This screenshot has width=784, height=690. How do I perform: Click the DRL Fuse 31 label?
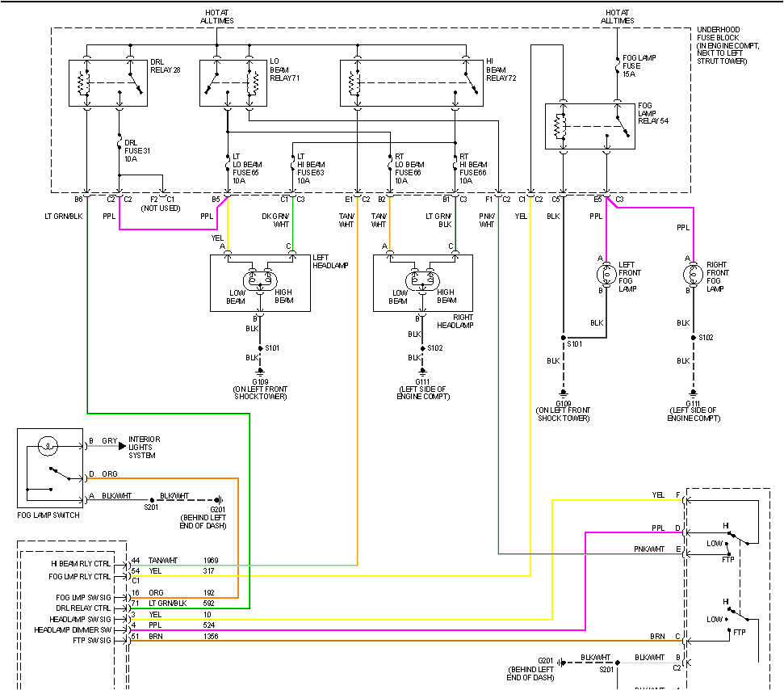(x=137, y=151)
